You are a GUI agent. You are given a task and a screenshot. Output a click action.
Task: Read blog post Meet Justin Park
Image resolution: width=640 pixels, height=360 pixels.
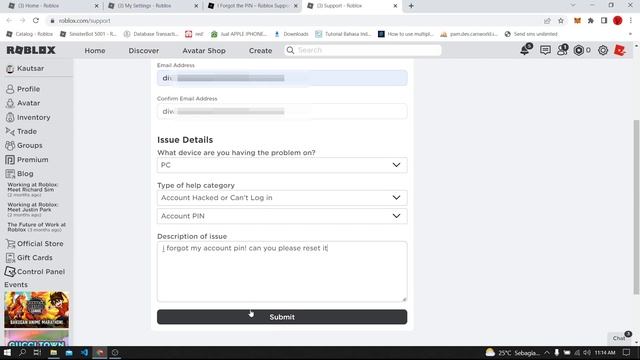(x=33, y=209)
